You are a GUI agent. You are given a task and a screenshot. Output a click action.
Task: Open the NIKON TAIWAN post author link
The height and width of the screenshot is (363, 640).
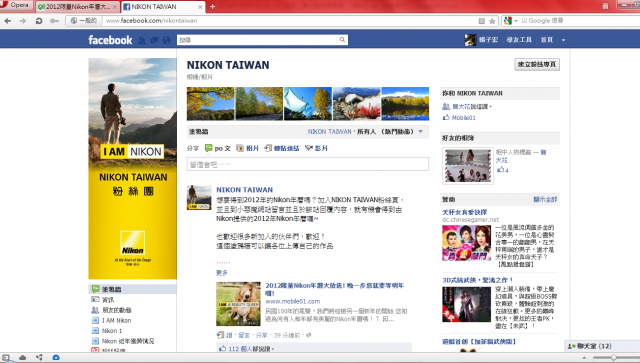pos(244,190)
